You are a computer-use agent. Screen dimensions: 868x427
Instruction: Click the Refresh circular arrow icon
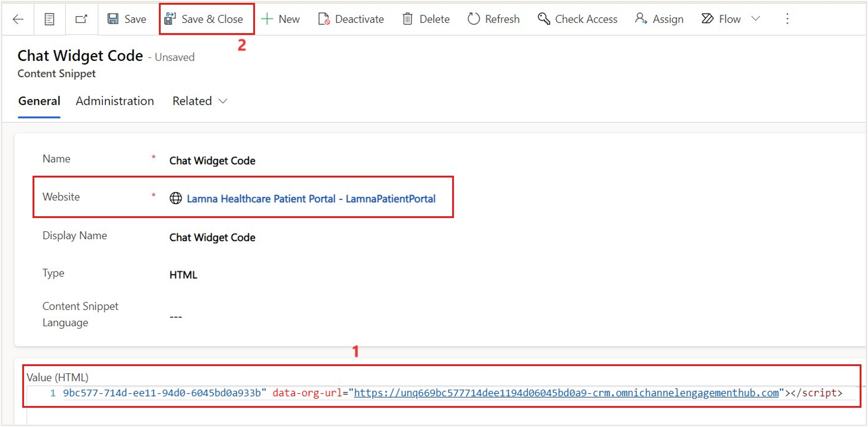(x=474, y=19)
